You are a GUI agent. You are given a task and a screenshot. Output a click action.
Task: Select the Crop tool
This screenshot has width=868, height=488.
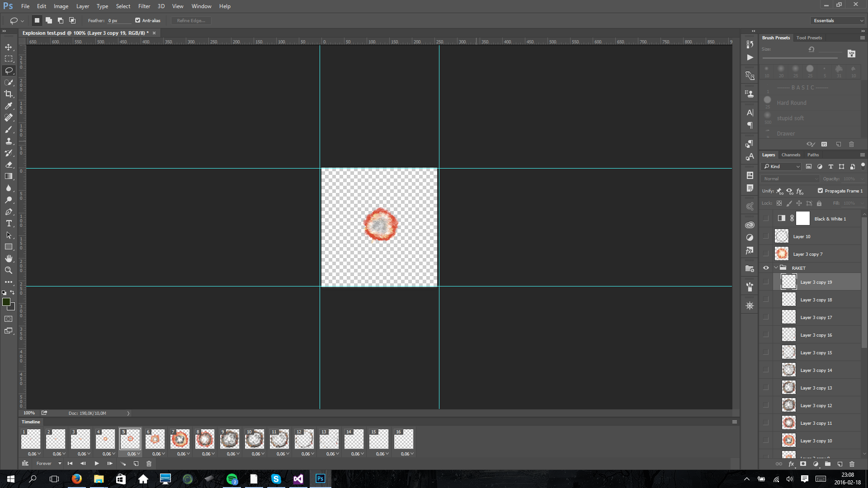click(9, 94)
